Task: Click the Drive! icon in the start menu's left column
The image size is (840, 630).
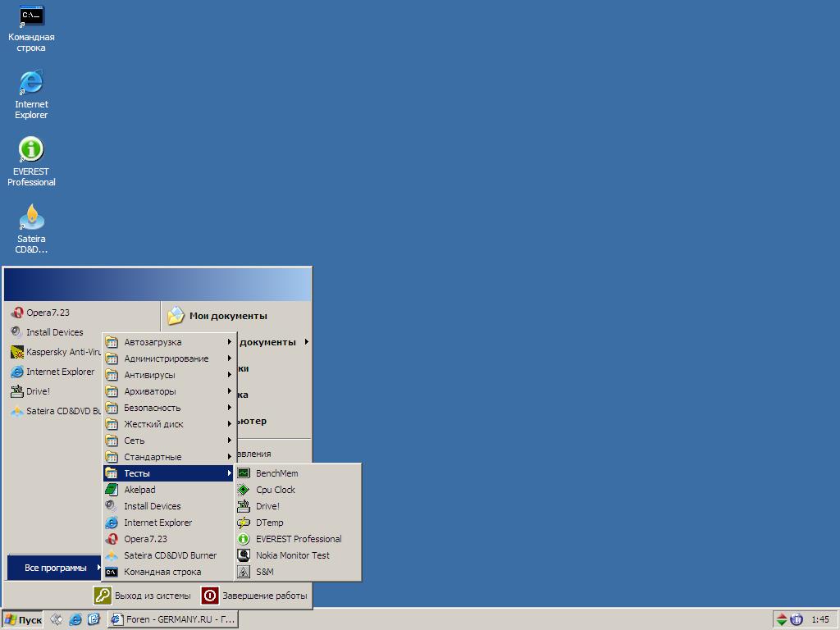Action: point(17,391)
